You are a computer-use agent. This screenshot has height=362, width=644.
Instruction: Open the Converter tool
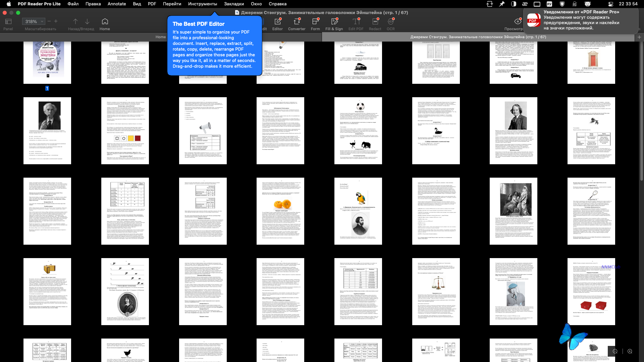click(297, 22)
